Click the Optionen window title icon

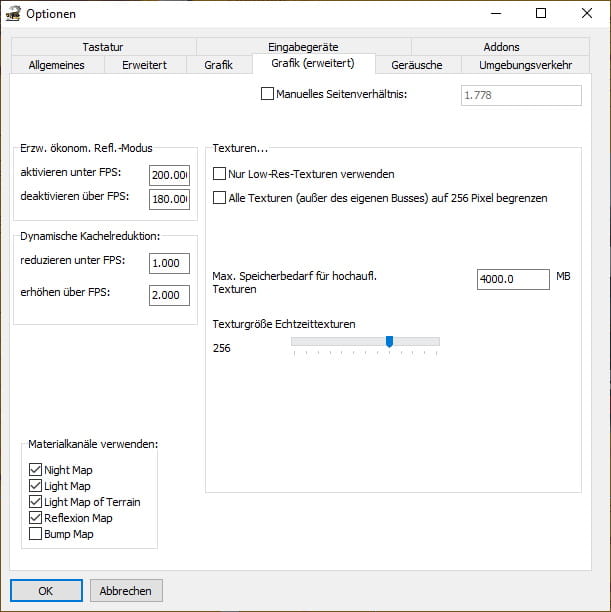13,14
